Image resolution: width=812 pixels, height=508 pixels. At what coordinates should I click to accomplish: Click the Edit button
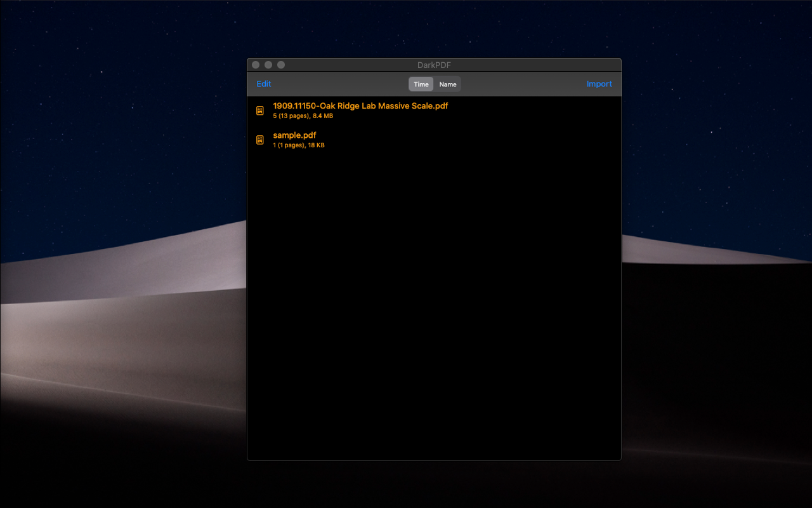[264, 84]
